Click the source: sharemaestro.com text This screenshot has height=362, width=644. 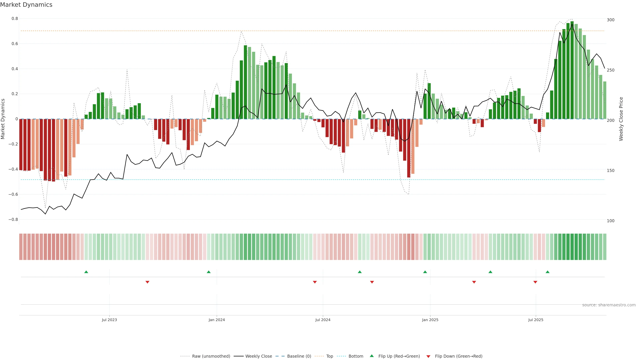(x=609, y=305)
